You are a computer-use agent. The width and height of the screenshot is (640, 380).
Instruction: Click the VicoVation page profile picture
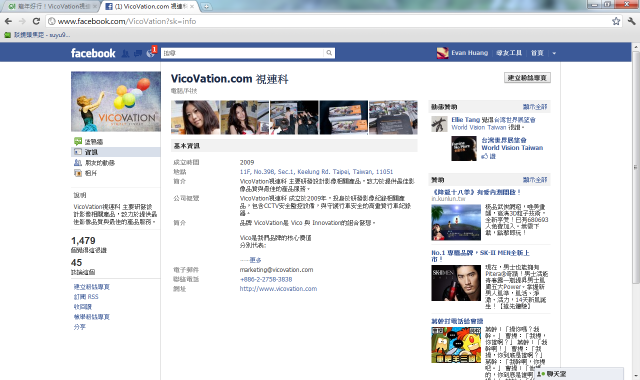[x=116, y=102]
